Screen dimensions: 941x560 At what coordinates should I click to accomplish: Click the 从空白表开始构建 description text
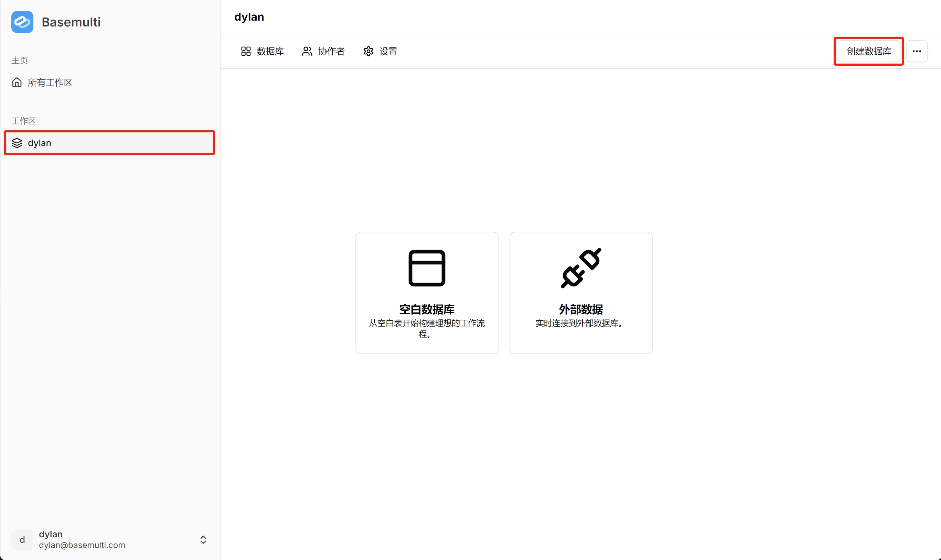pos(427,328)
